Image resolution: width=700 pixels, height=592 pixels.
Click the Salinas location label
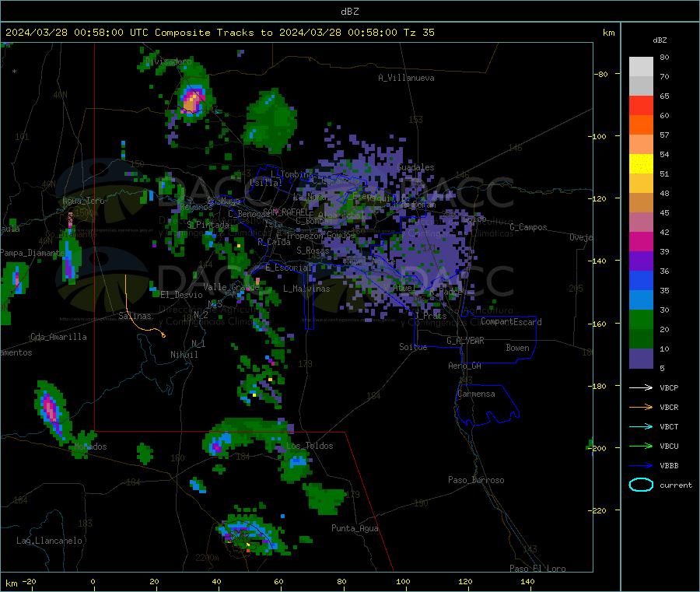point(135,316)
